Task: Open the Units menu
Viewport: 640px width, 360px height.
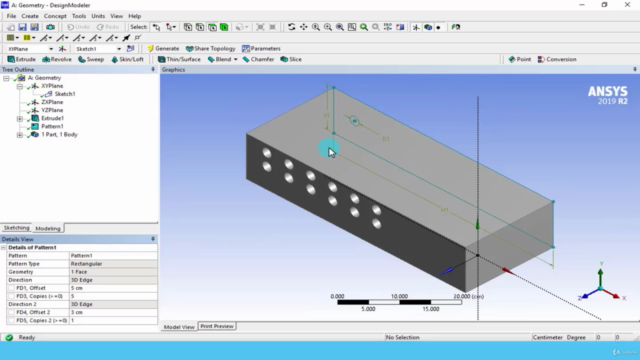Action: click(98, 16)
